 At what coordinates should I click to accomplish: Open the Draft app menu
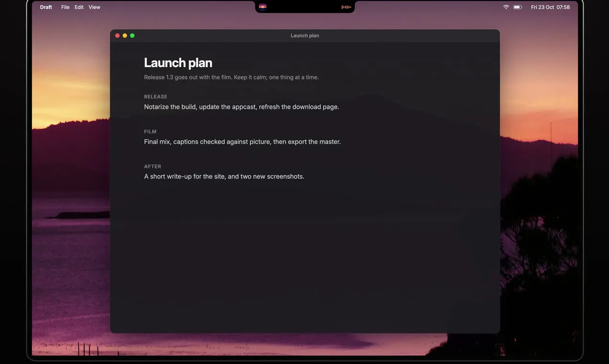point(46,7)
